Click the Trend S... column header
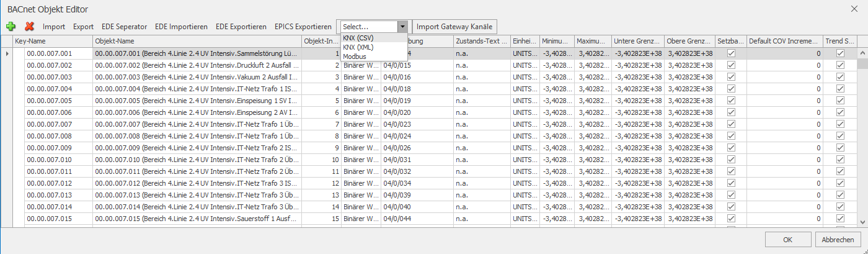The image size is (868, 254). click(x=840, y=42)
